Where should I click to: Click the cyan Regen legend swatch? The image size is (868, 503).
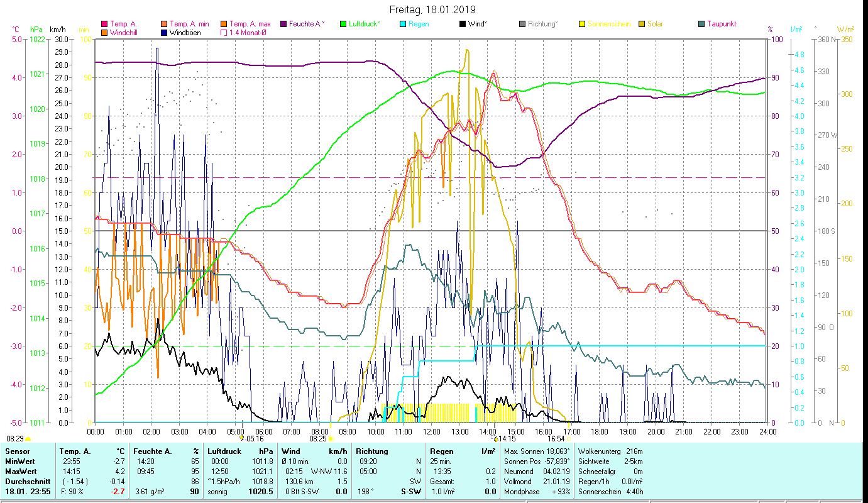tap(403, 24)
